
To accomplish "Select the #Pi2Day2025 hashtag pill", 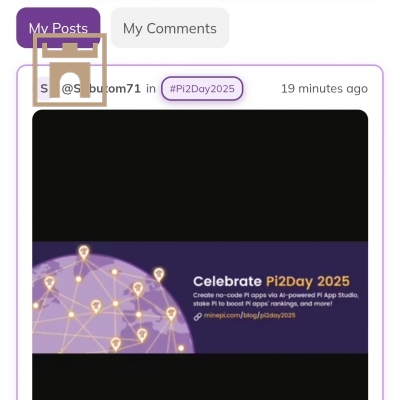I will (x=202, y=89).
